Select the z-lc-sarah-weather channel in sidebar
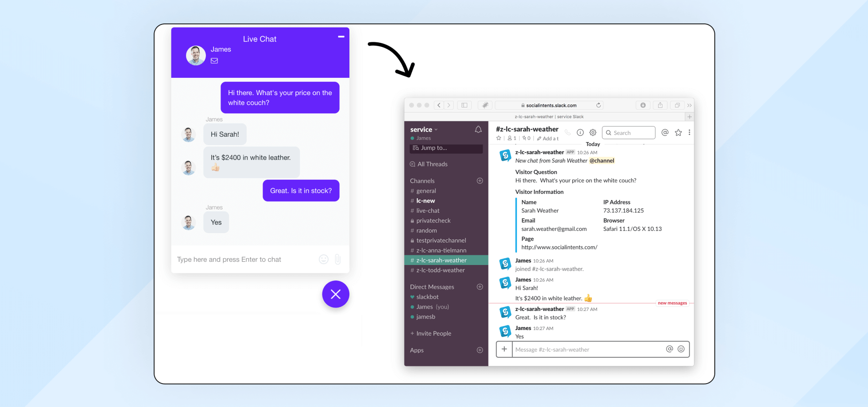Image resolution: width=868 pixels, height=407 pixels. click(x=446, y=260)
